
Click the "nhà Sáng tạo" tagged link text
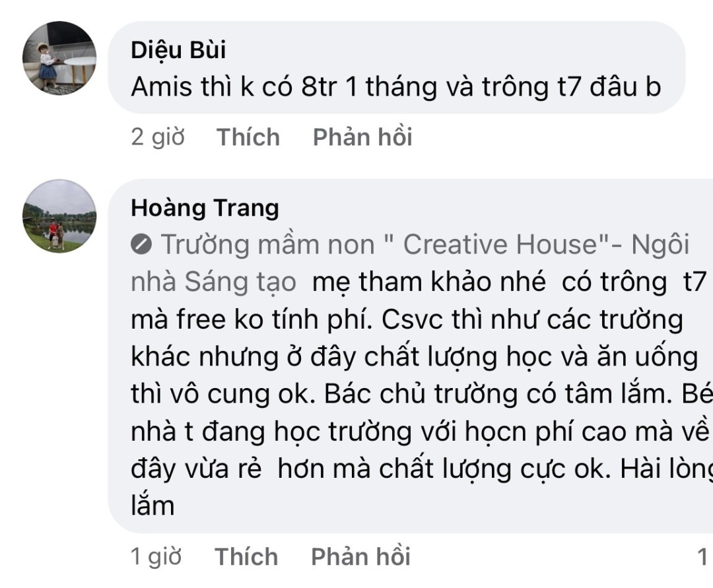click(213, 282)
